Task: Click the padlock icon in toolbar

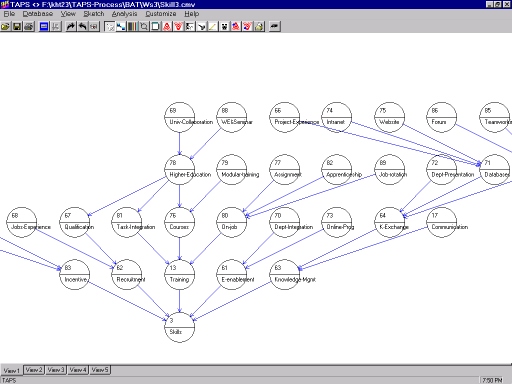Action: [x=259, y=26]
